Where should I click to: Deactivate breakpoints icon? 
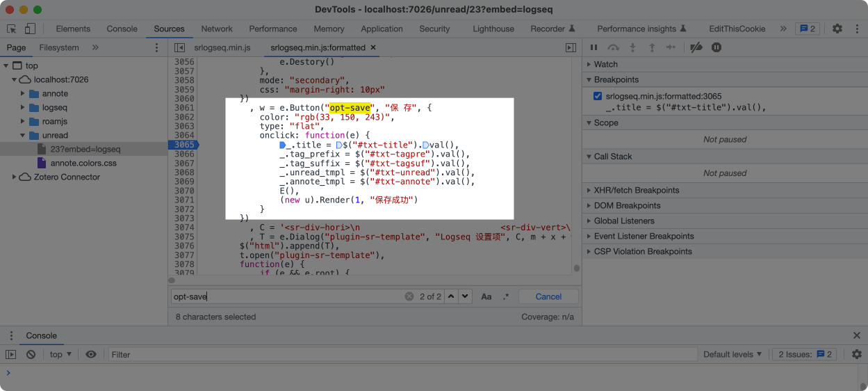tap(696, 47)
